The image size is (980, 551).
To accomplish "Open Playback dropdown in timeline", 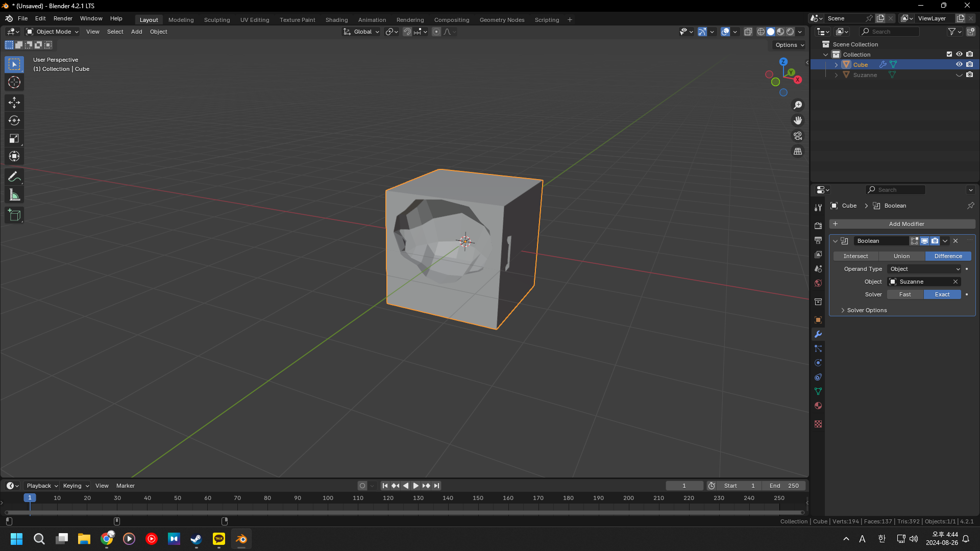I will [42, 486].
